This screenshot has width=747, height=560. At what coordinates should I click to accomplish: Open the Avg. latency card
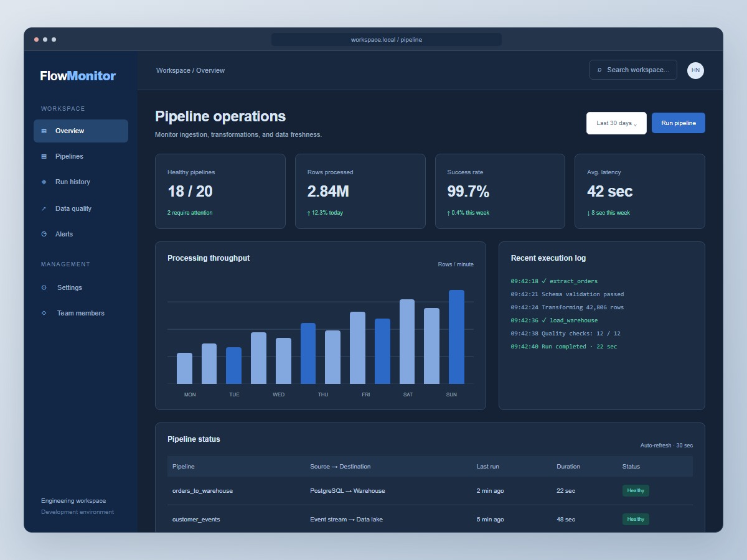click(x=640, y=192)
